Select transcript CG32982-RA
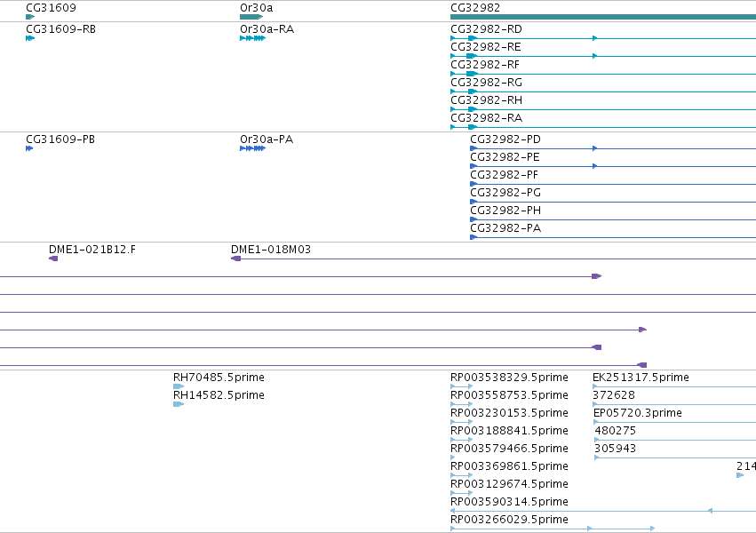The height and width of the screenshot is (533, 756). [x=486, y=118]
